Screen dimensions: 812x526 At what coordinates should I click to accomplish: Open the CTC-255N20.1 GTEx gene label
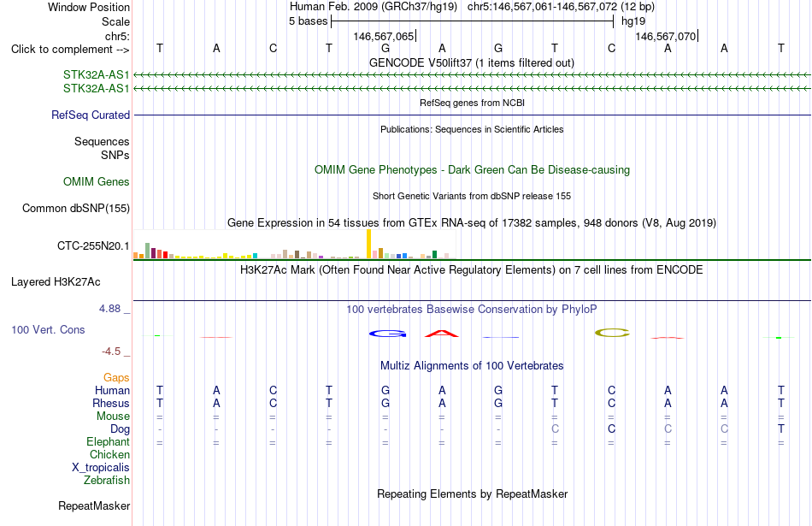pos(93,245)
